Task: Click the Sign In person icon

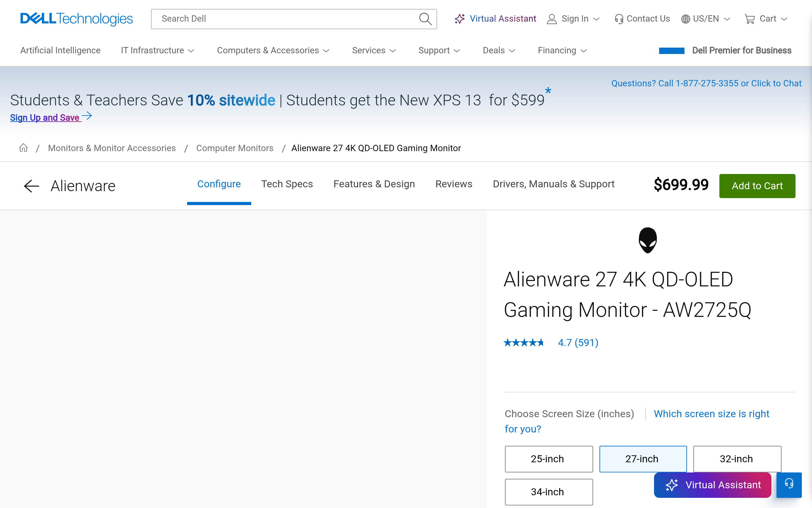Action: 552,19
